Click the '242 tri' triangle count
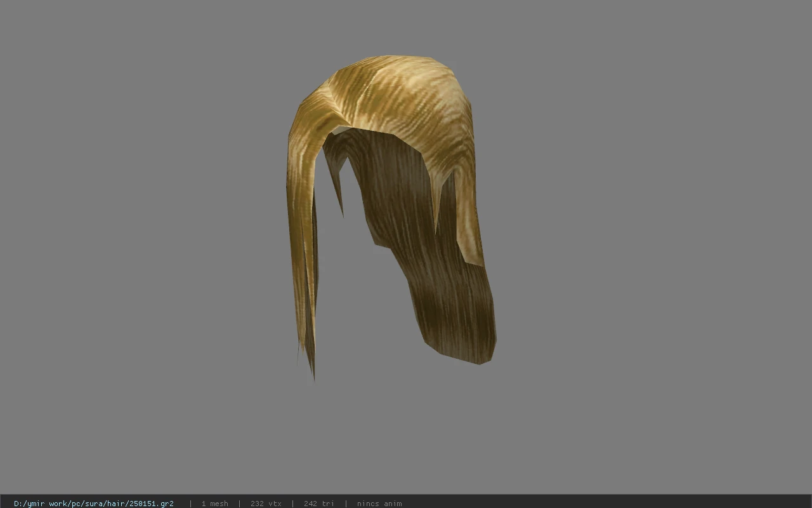This screenshot has height=508, width=812. (x=318, y=504)
